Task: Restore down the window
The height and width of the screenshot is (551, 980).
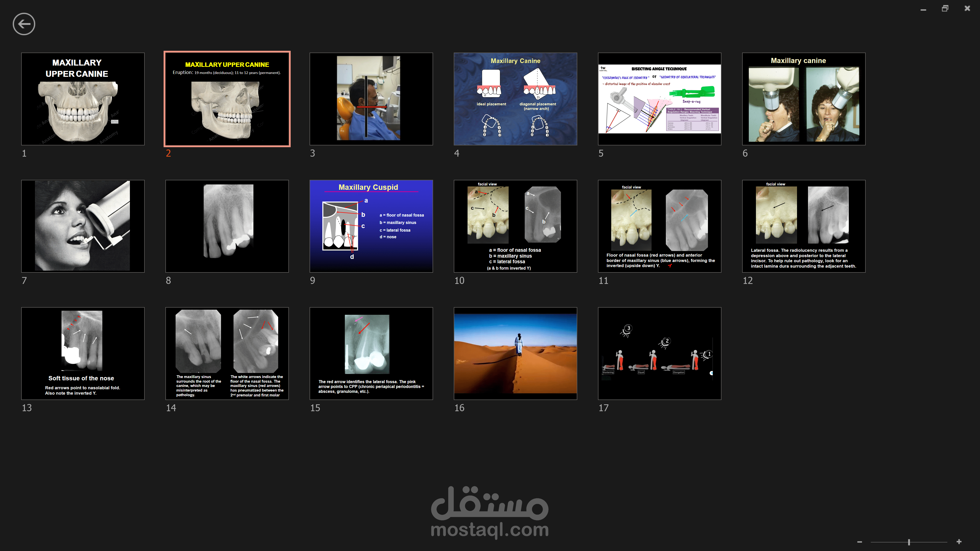Action: (x=945, y=8)
